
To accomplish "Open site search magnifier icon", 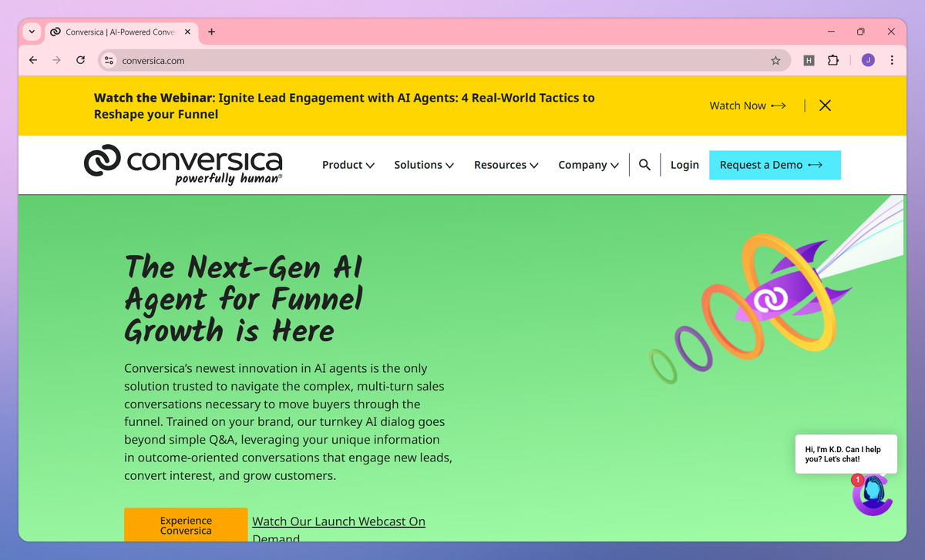I will pos(645,165).
